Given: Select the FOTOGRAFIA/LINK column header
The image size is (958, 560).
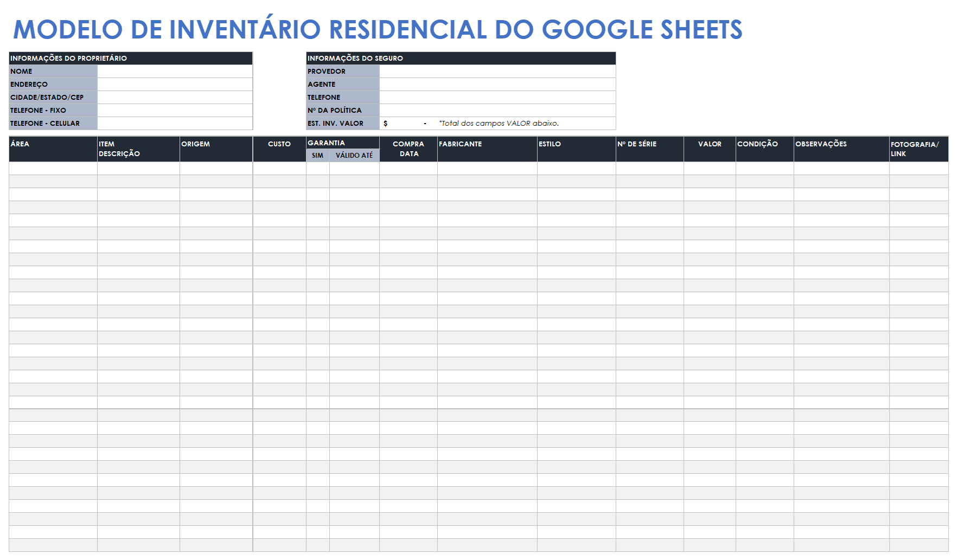Looking at the screenshot, I should [x=919, y=149].
